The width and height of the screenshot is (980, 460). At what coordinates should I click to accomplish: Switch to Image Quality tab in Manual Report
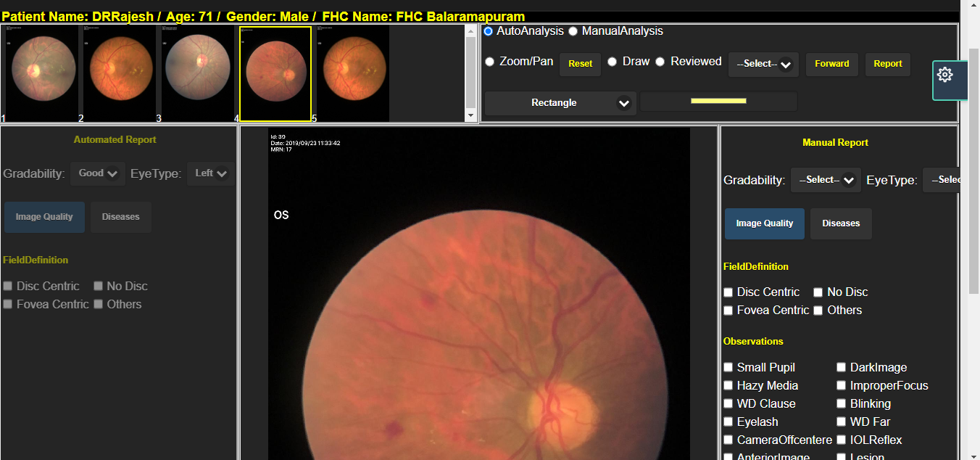click(765, 223)
